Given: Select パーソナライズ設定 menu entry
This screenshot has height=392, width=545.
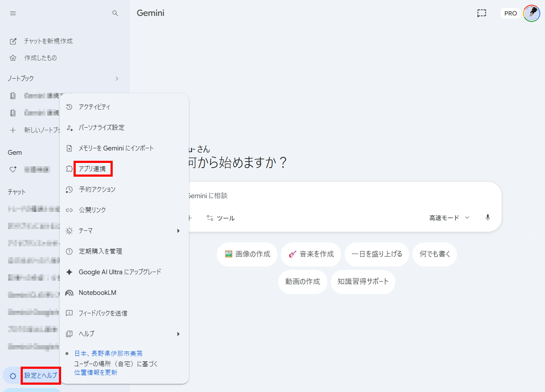Looking at the screenshot, I should (x=124, y=128).
